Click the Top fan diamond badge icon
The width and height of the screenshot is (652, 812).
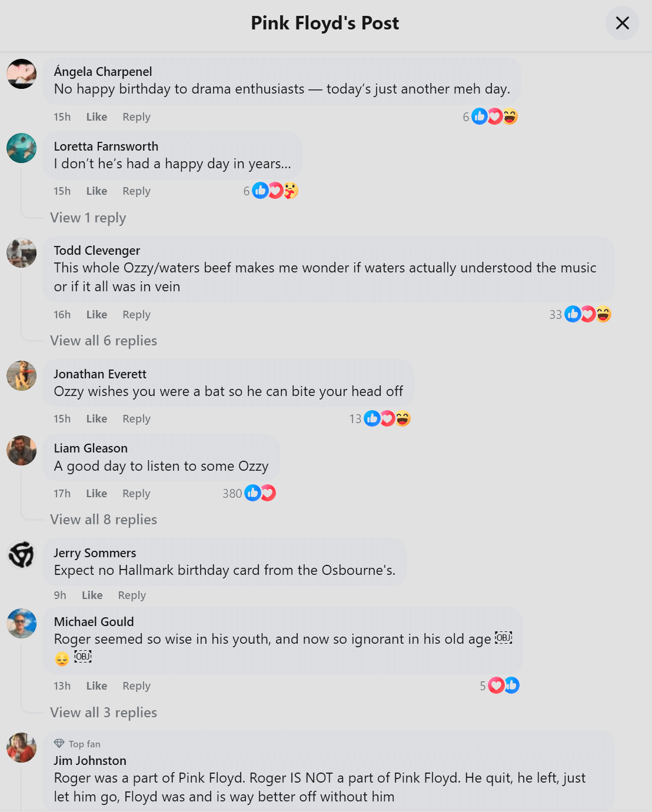pos(59,744)
